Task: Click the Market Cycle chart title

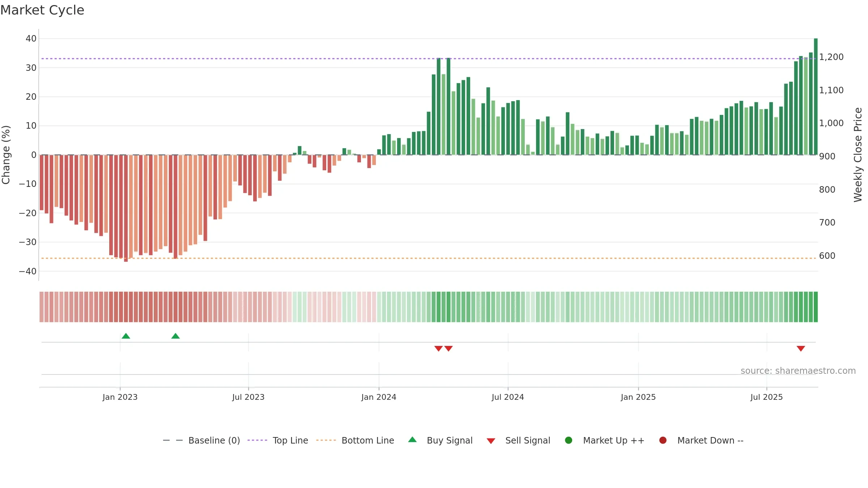Action: tap(42, 10)
